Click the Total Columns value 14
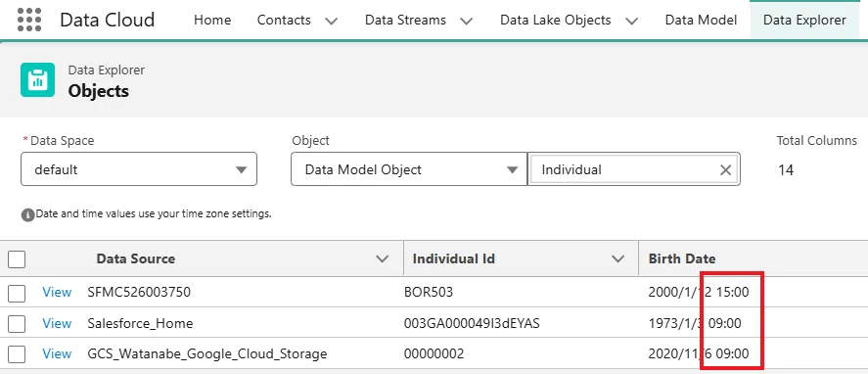868x374 pixels. coord(786,170)
